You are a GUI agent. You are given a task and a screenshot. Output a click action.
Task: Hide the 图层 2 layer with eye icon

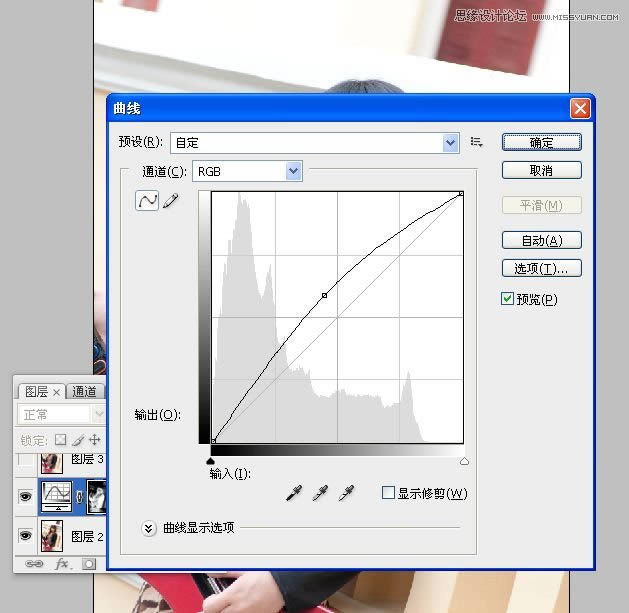[x=26, y=537]
